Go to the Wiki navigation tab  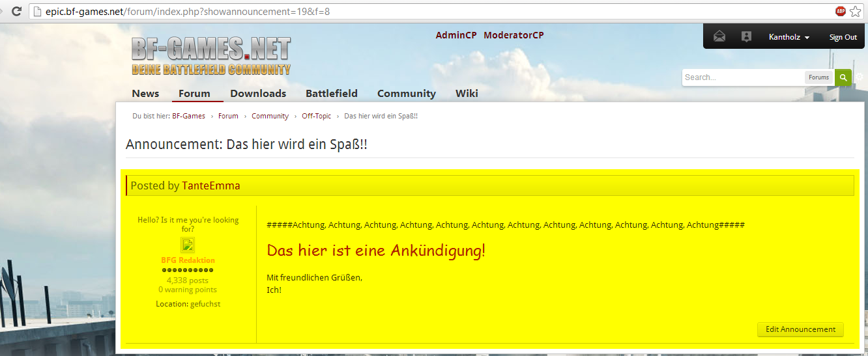[467, 93]
